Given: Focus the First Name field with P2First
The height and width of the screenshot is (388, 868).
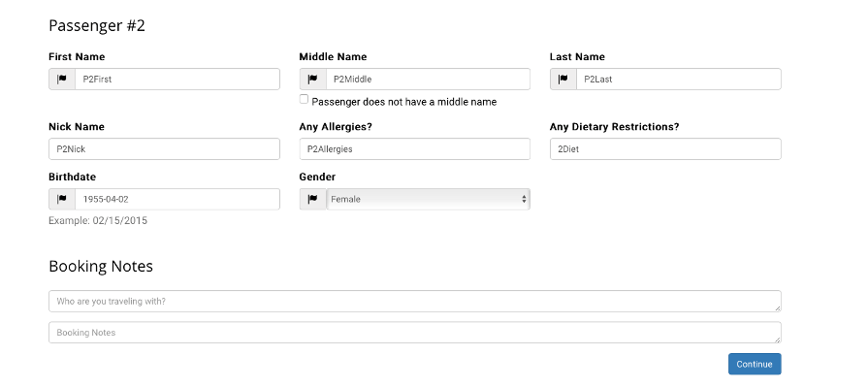Looking at the screenshot, I should point(177,80).
